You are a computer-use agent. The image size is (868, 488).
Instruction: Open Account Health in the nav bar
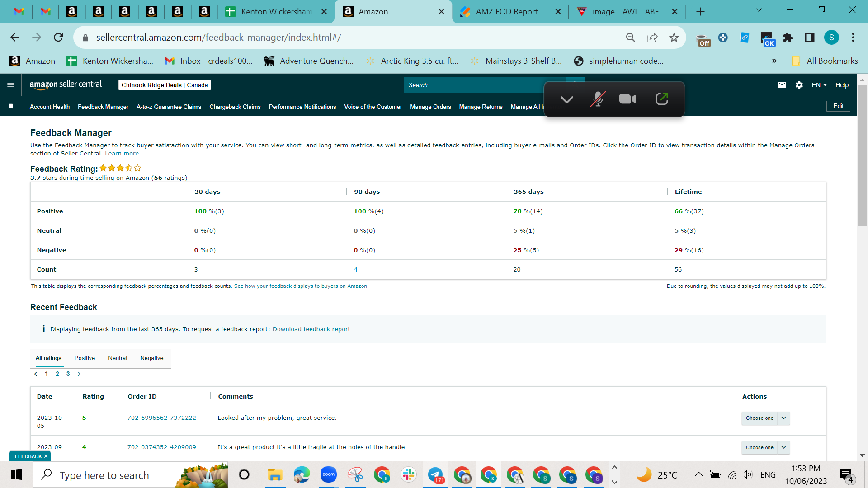[50, 107]
